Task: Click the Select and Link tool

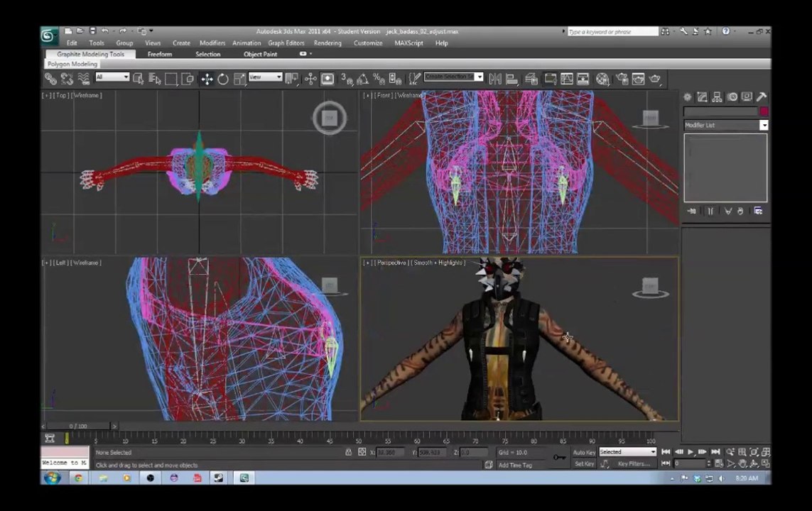Action: coord(50,79)
